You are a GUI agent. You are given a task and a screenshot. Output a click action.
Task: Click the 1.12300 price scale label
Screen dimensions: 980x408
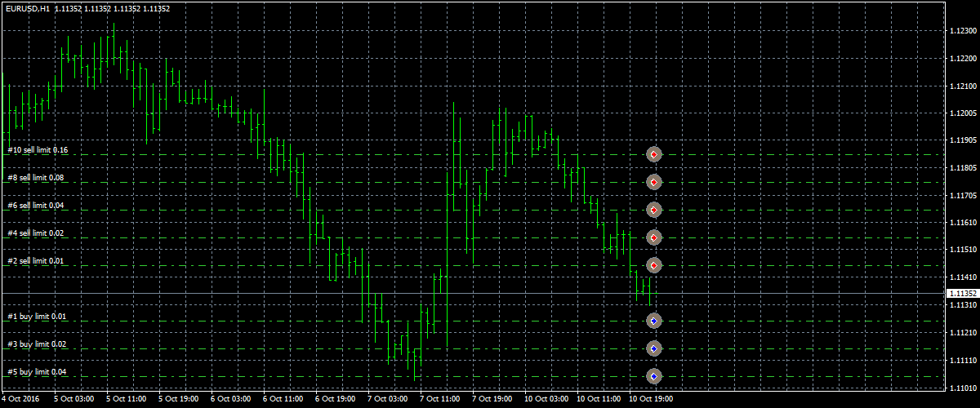click(962, 31)
